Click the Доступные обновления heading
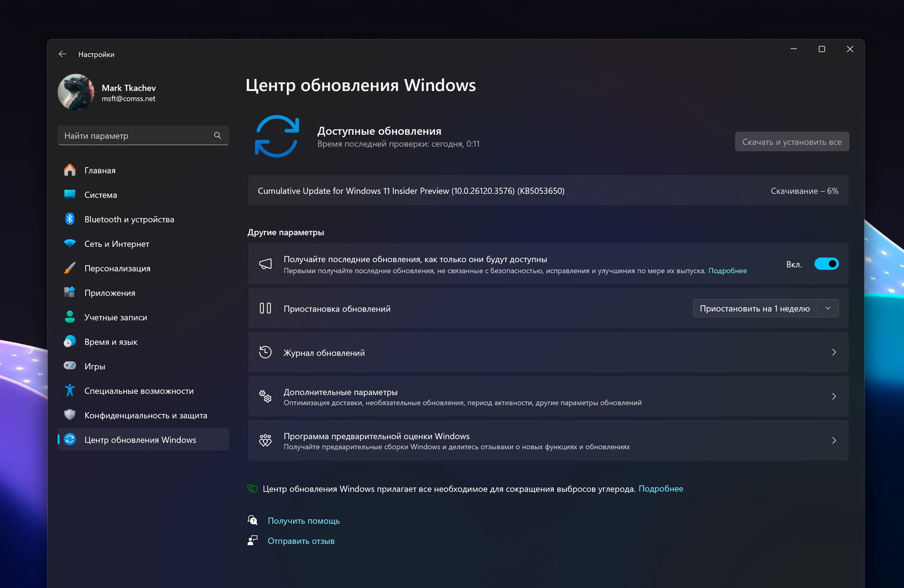 pyautogui.click(x=379, y=131)
